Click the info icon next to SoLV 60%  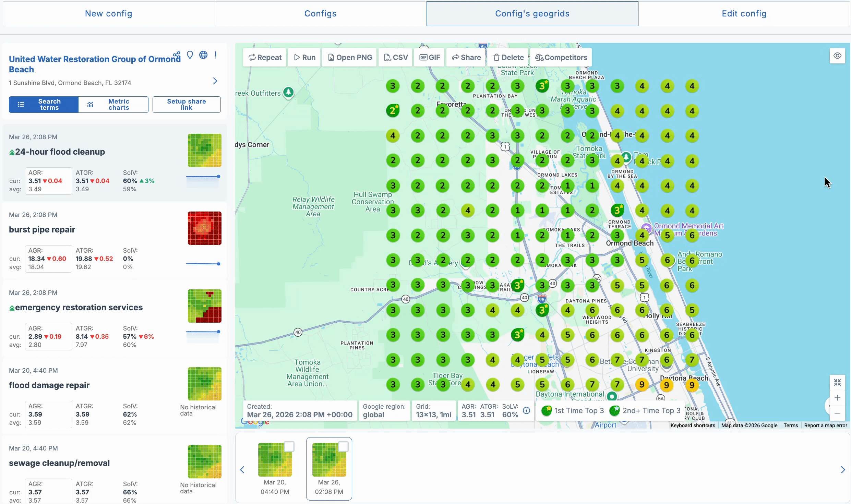pos(527,410)
